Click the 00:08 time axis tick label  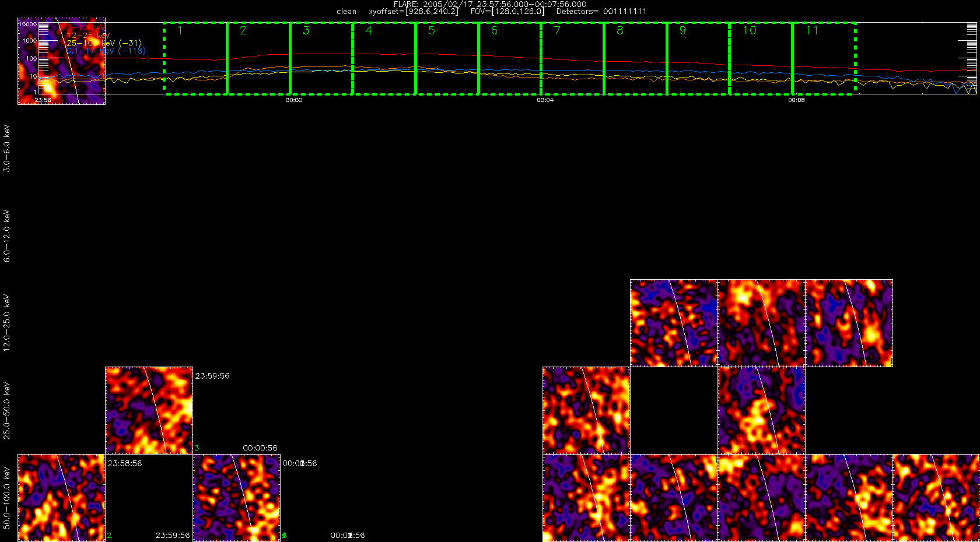(797, 100)
